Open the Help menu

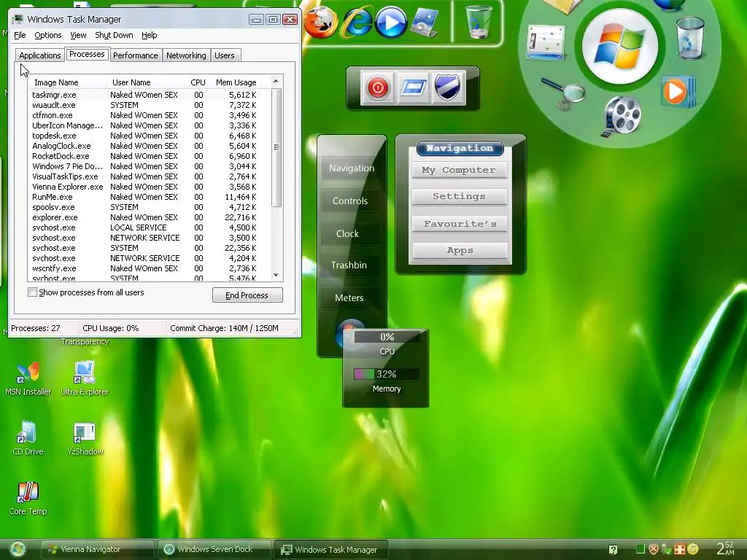tap(149, 35)
